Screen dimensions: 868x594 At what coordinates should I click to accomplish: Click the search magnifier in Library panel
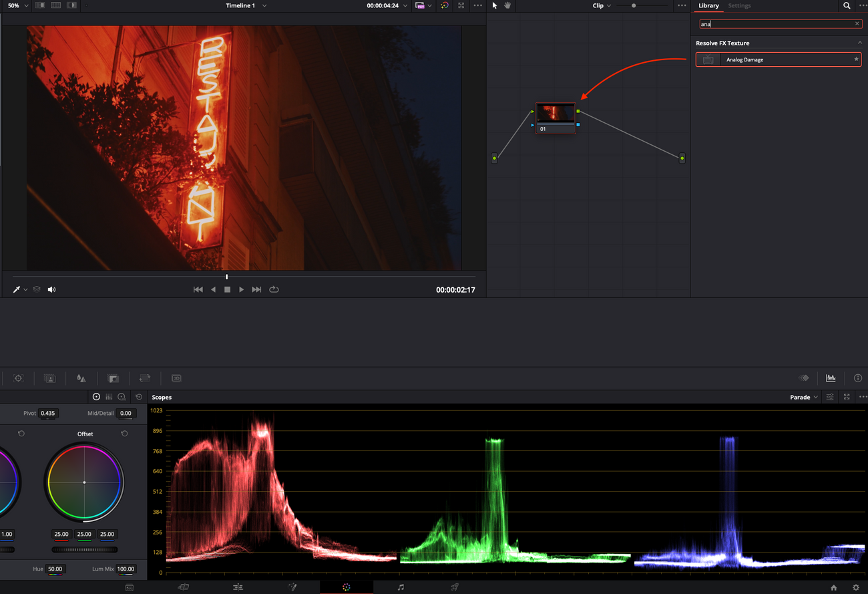coord(847,5)
